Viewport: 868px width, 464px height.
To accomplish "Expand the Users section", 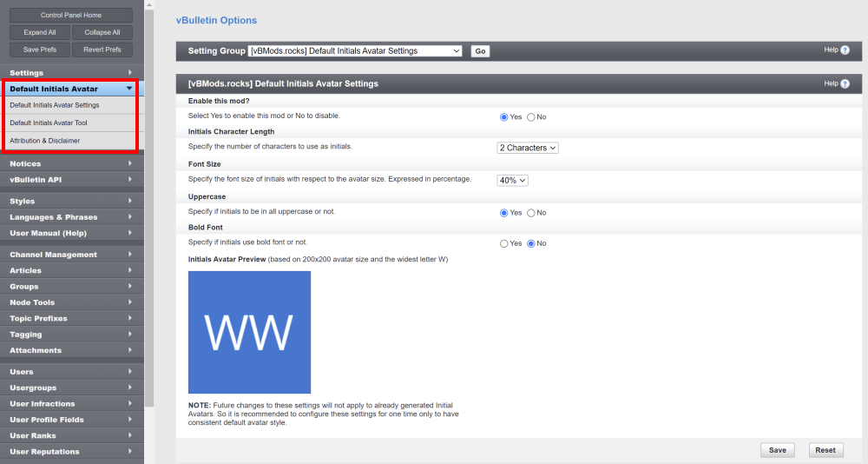I will click(x=71, y=372).
